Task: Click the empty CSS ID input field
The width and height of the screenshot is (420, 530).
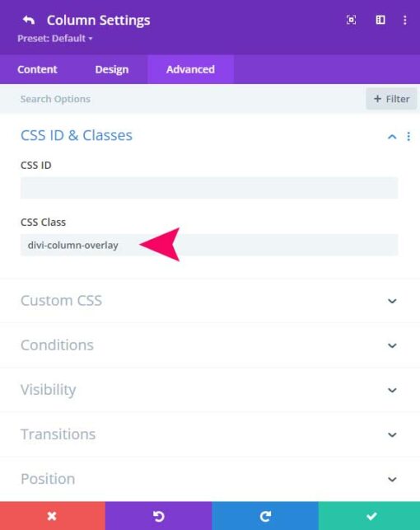Action: coord(209,188)
